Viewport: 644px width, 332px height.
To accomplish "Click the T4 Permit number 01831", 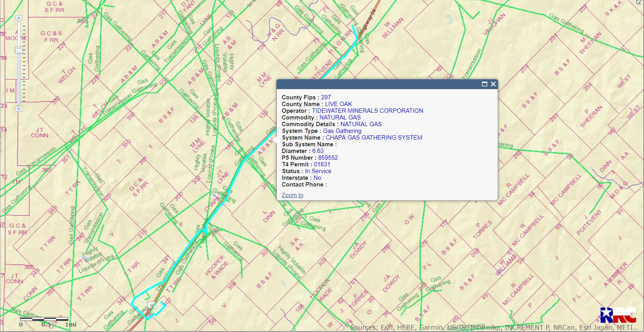I will click(x=322, y=164).
